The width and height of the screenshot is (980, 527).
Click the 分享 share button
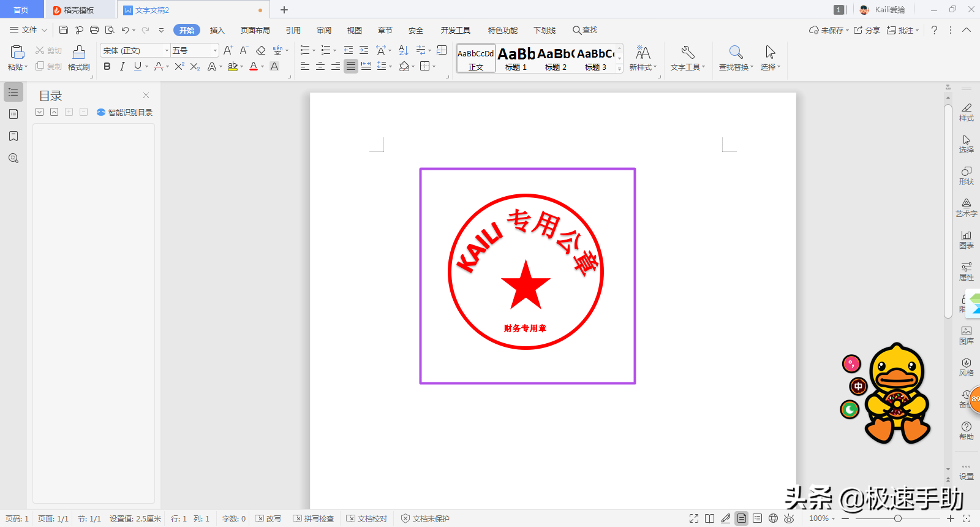(867, 30)
